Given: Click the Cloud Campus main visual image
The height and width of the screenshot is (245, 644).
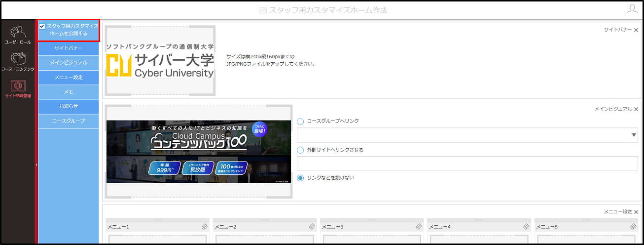Looking at the screenshot, I should 199,152.
